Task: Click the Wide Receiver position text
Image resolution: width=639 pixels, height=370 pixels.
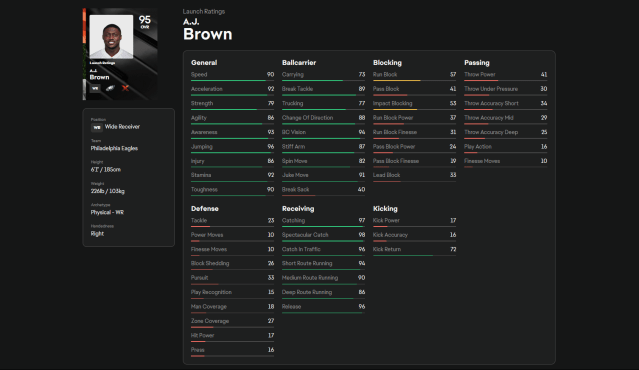Action: (122, 127)
